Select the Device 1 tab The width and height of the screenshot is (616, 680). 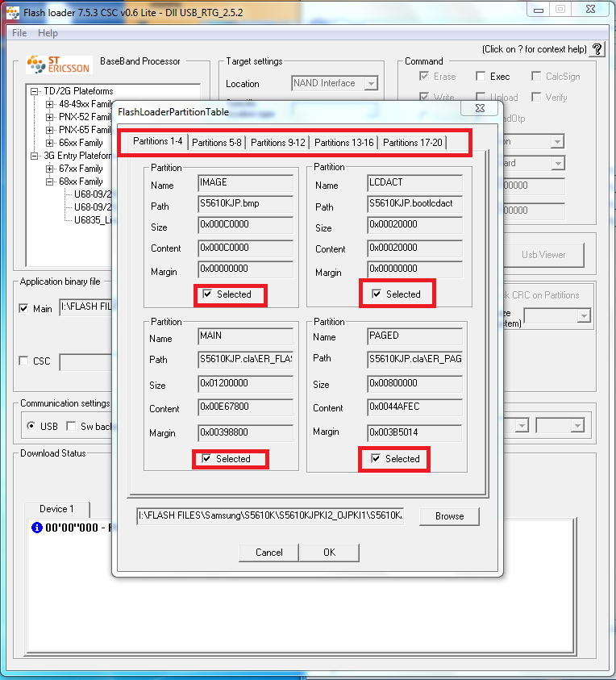(56, 509)
